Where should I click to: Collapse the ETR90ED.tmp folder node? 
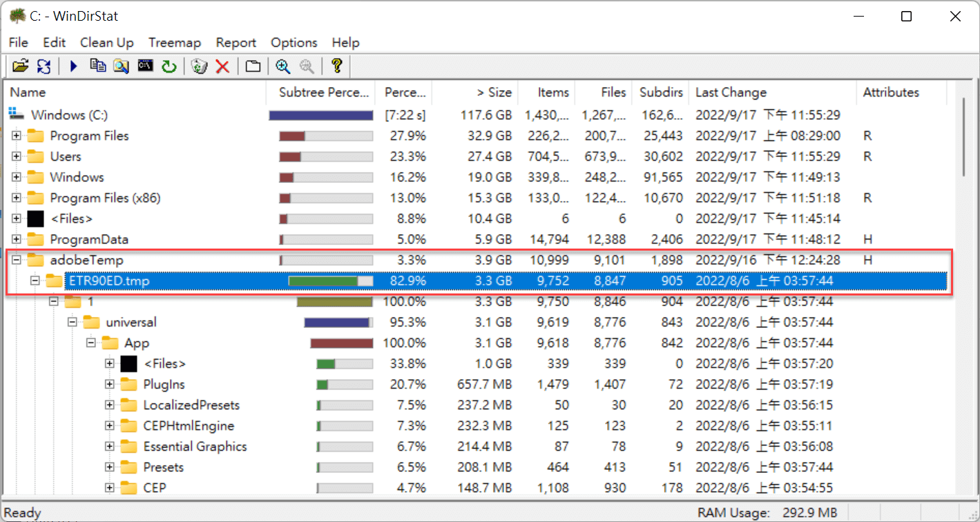coord(35,281)
